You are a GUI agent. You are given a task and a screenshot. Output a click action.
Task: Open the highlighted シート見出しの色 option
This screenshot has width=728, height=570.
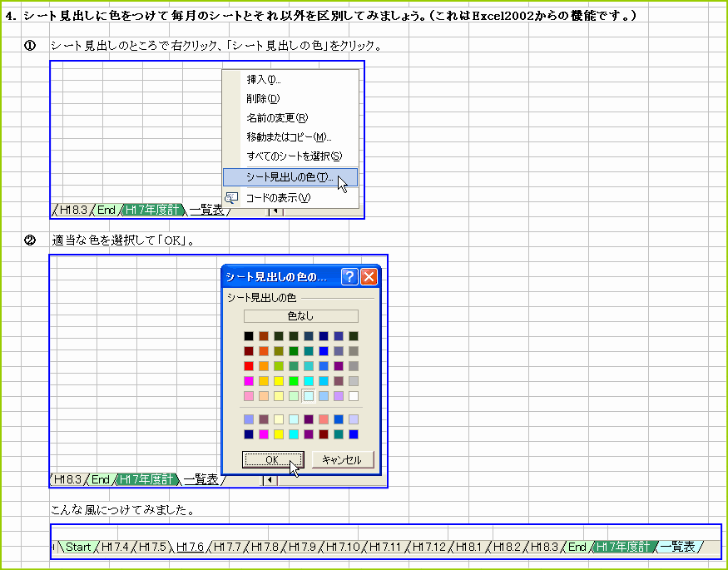[283, 176]
